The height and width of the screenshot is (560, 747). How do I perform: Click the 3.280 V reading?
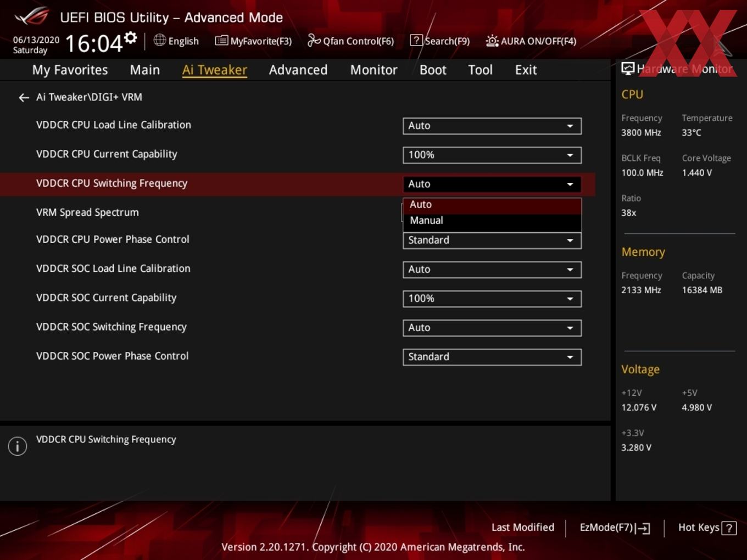tap(636, 448)
